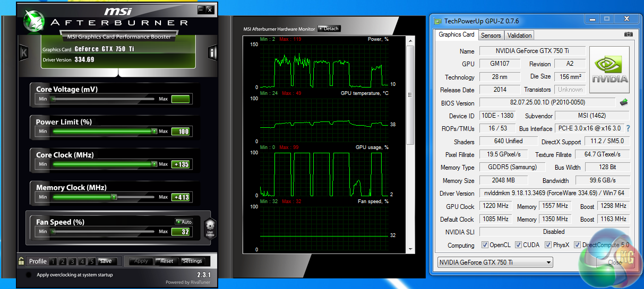
Task: Click the Driver Version field in GPU-Z
Action: pos(554,193)
